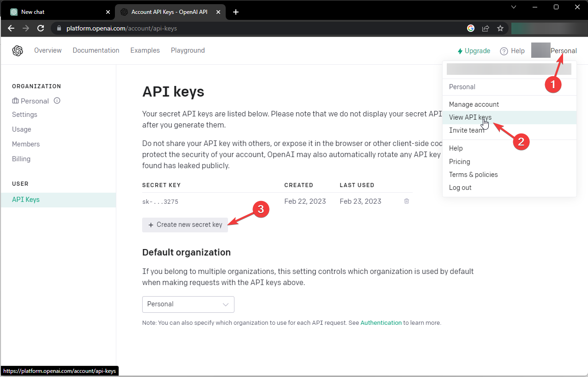This screenshot has height=377, width=588.
Task: Click the Default organization heading
Action: [186, 252]
